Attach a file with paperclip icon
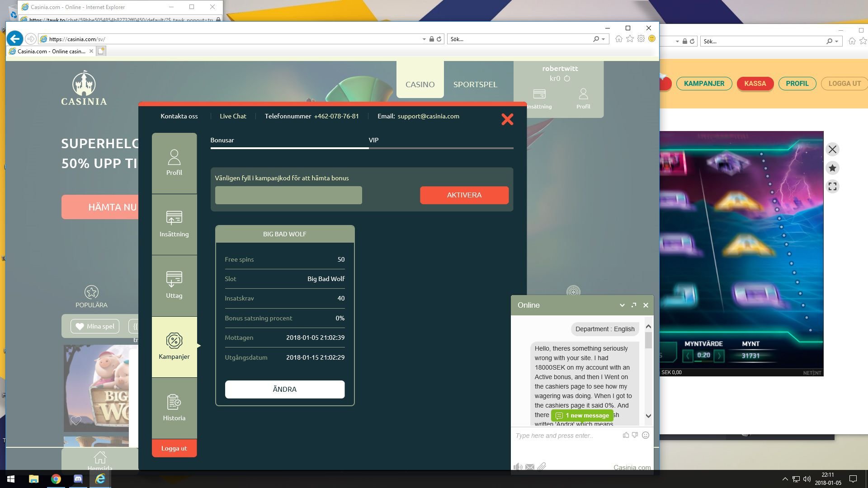The image size is (868, 488). 542,466
